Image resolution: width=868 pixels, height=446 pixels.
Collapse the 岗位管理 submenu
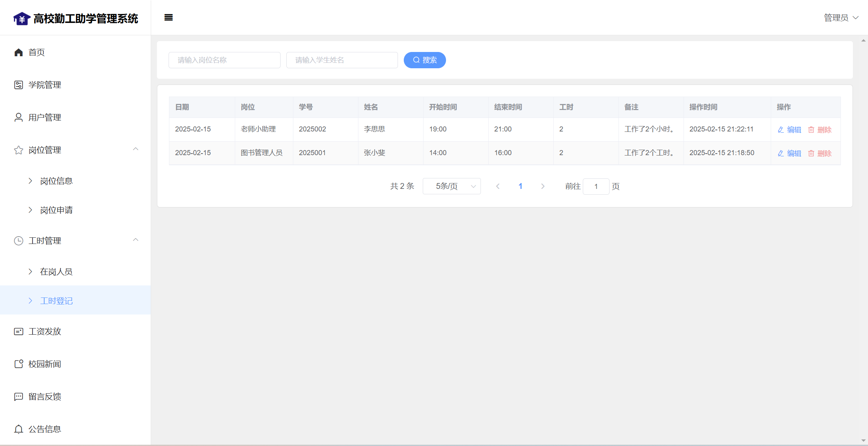click(x=136, y=149)
